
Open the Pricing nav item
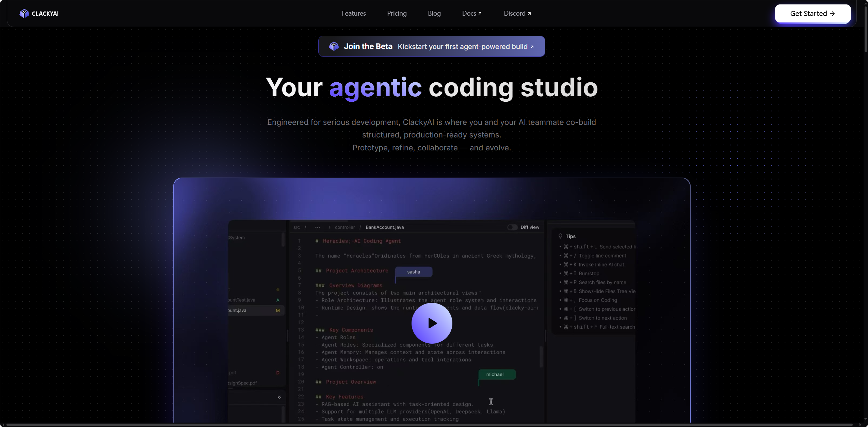[397, 14]
